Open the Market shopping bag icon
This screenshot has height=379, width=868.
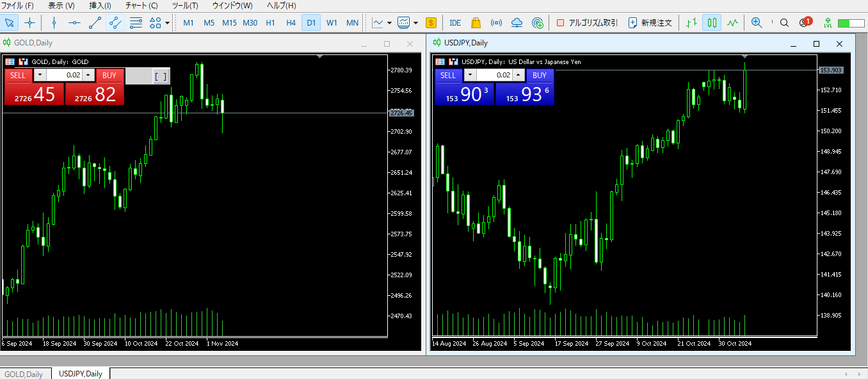click(476, 23)
